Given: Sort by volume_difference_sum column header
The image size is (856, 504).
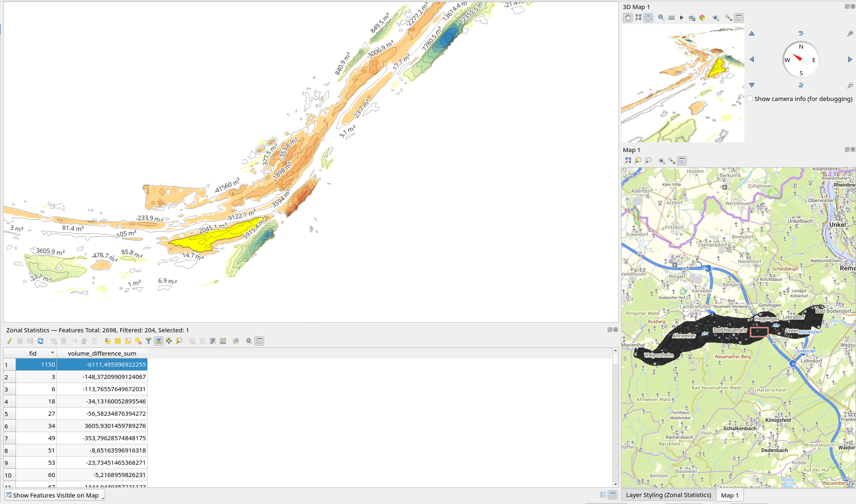Looking at the screenshot, I should pos(102,353).
